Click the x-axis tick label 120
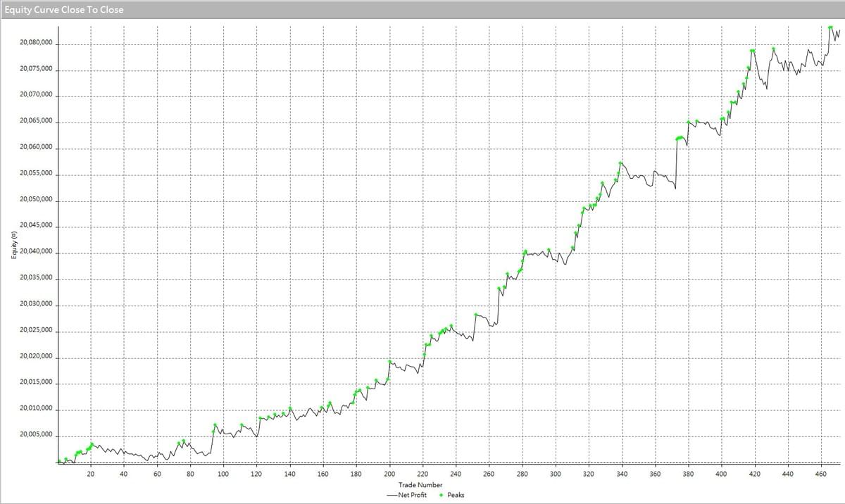Viewport: 845px width, 504px height. (256, 474)
